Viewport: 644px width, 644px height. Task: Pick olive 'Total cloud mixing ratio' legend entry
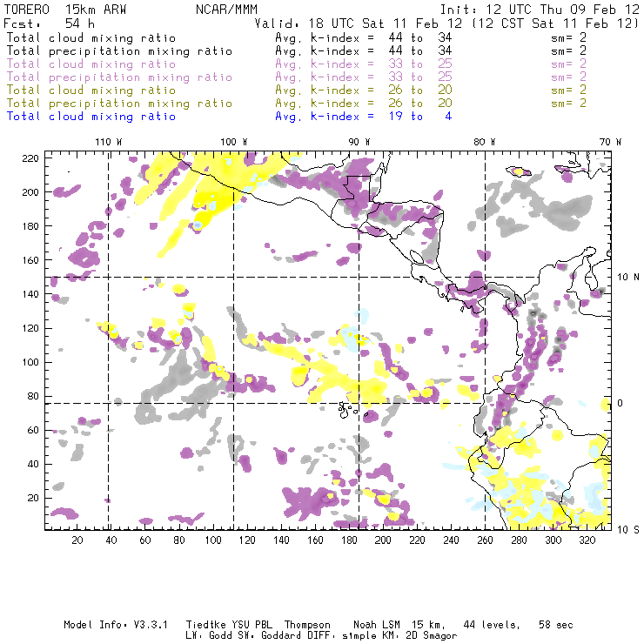click(x=91, y=91)
